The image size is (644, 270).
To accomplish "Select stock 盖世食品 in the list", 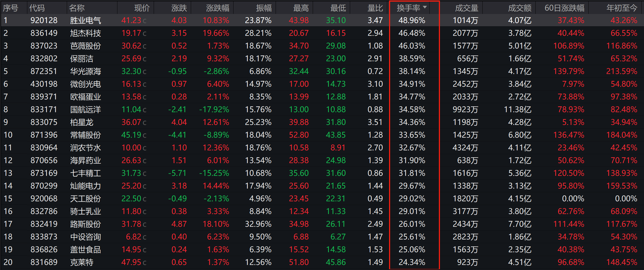I will 85,250.
